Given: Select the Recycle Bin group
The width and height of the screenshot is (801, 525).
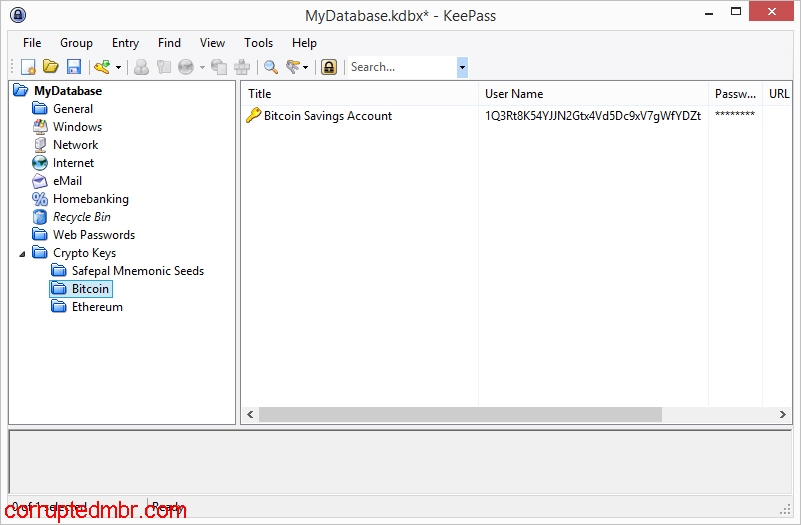Looking at the screenshot, I should click(x=82, y=217).
